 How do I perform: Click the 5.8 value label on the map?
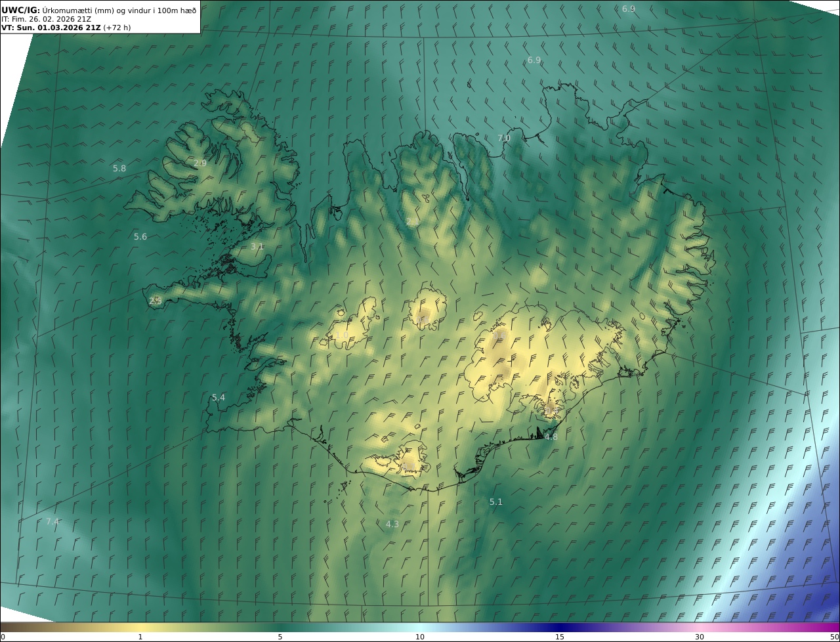click(x=119, y=168)
